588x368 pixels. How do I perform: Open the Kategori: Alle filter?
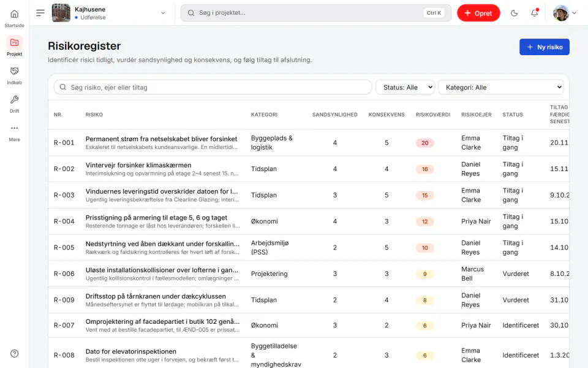click(500, 88)
